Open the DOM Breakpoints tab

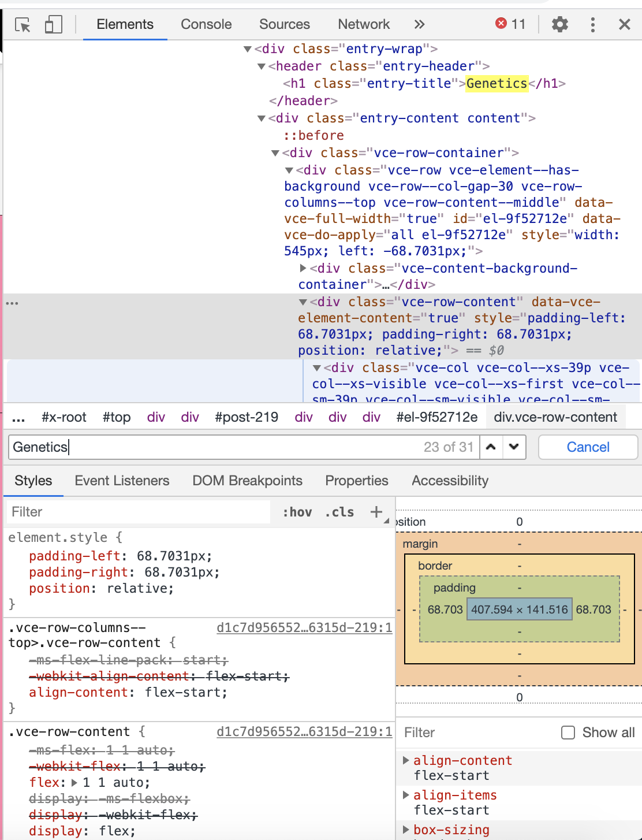tap(247, 481)
